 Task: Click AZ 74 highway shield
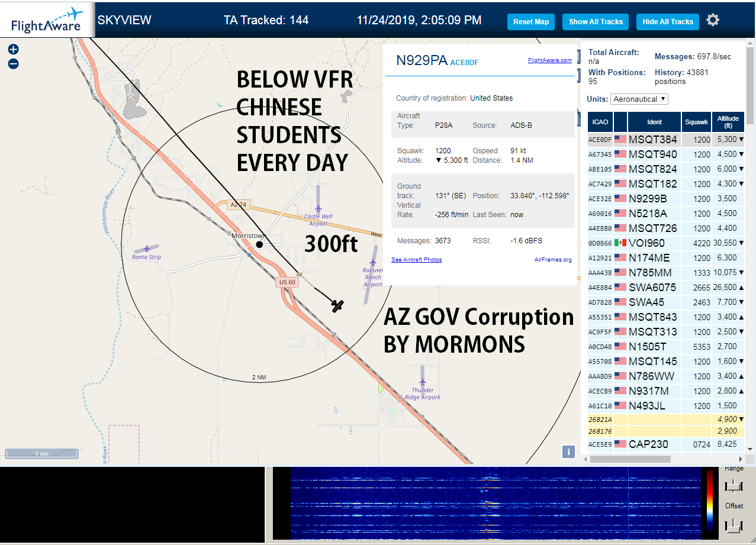(238, 204)
